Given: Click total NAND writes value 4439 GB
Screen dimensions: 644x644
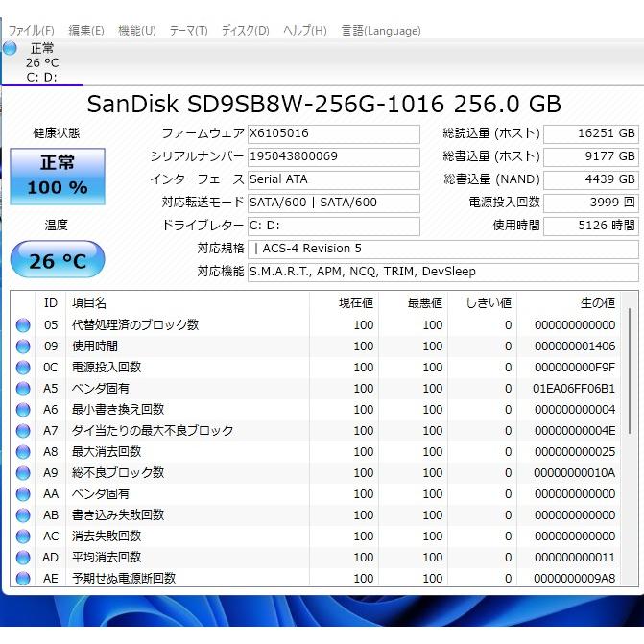Looking at the screenshot, I should [x=591, y=179].
